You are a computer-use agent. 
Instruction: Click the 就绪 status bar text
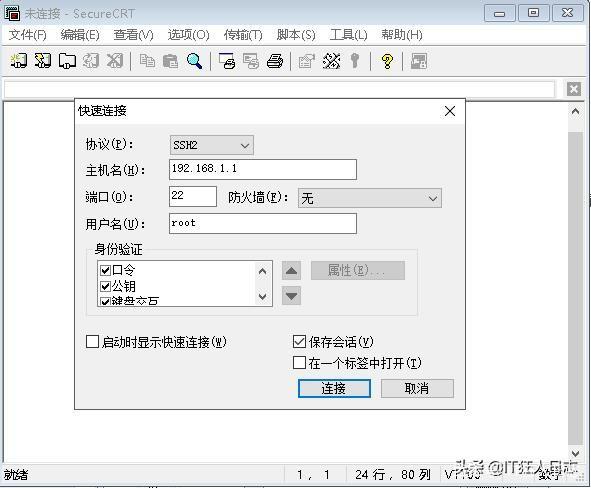point(16,474)
